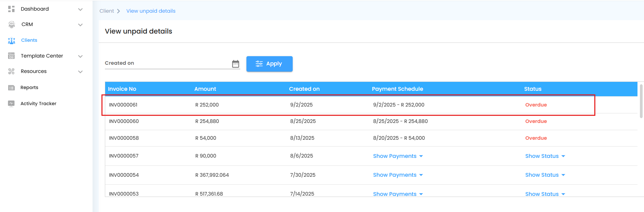
Task: Click the Reports list icon
Action: 11,88
